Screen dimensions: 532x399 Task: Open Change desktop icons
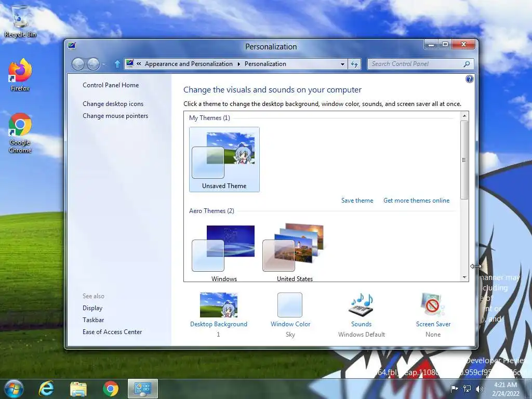pos(113,104)
